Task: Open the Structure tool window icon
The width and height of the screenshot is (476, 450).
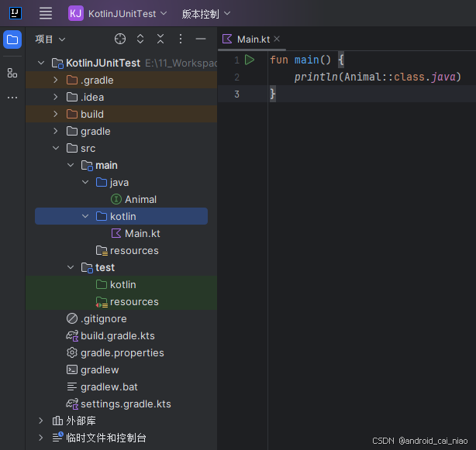Action: click(x=12, y=73)
